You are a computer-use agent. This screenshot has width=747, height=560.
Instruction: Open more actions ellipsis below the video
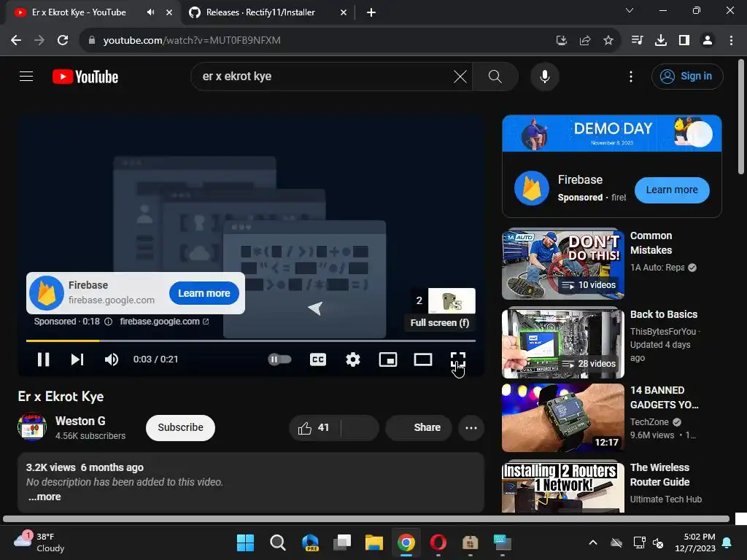point(471,427)
